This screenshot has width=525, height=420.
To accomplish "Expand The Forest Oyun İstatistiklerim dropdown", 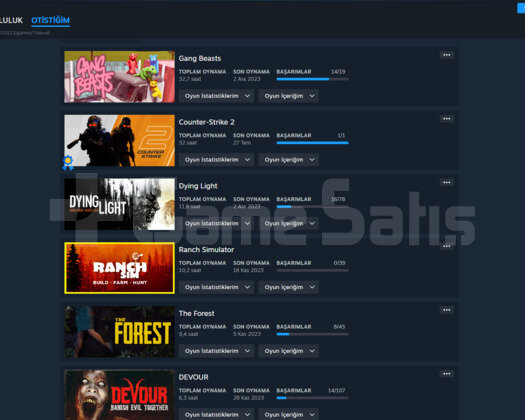I will click(x=217, y=351).
